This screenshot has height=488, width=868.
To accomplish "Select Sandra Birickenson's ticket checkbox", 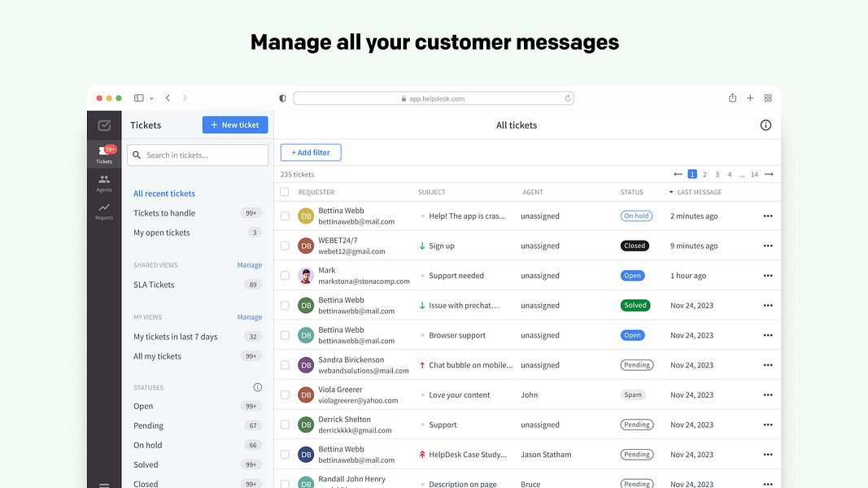I will tap(285, 364).
